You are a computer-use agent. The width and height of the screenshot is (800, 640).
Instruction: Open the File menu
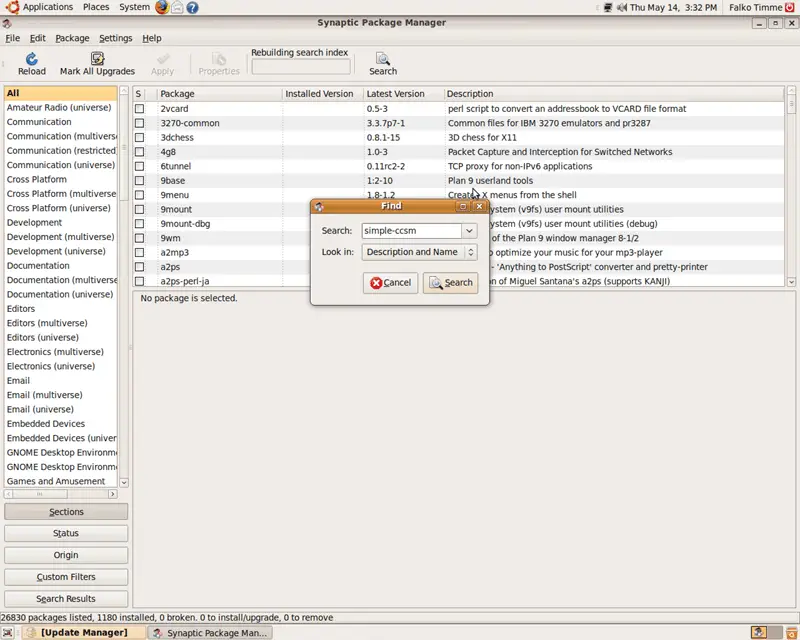12,38
